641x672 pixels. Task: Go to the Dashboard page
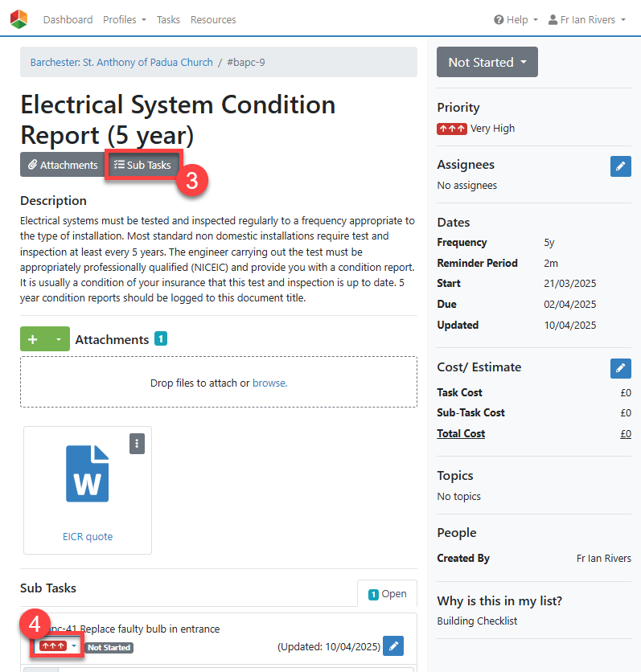click(68, 19)
